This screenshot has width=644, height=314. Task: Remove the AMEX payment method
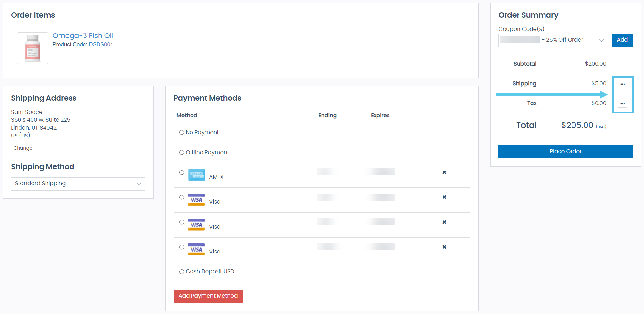click(x=444, y=172)
